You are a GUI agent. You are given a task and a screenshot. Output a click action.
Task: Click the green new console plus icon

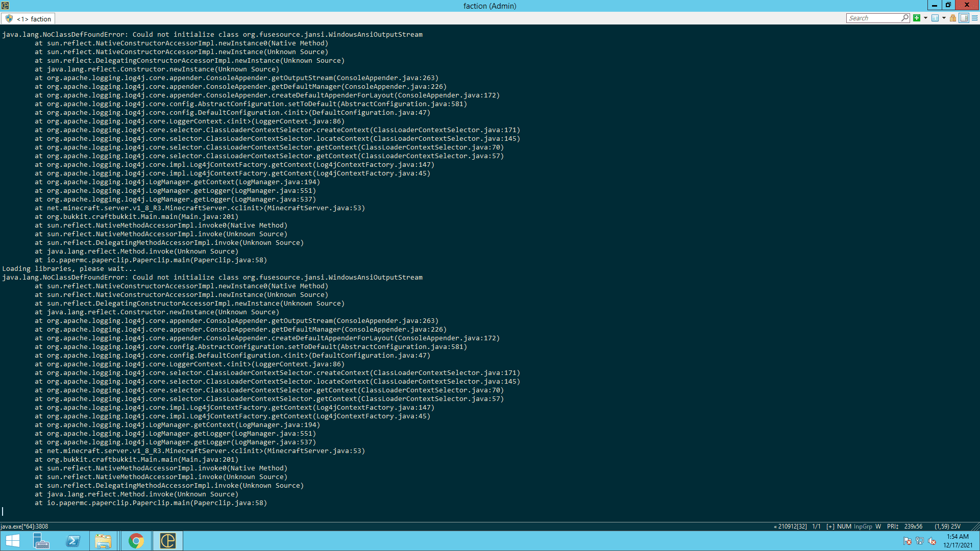pos(917,18)
